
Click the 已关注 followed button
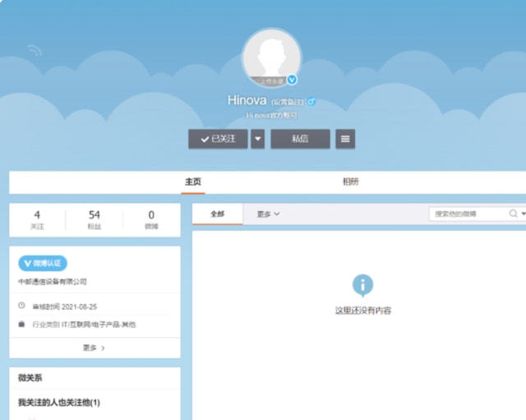tap(218, 139)
